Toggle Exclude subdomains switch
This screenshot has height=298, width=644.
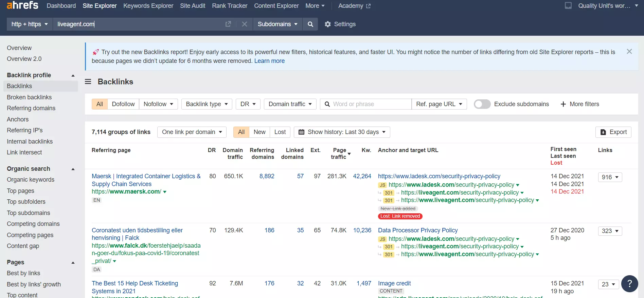click(x=482, y=104)
